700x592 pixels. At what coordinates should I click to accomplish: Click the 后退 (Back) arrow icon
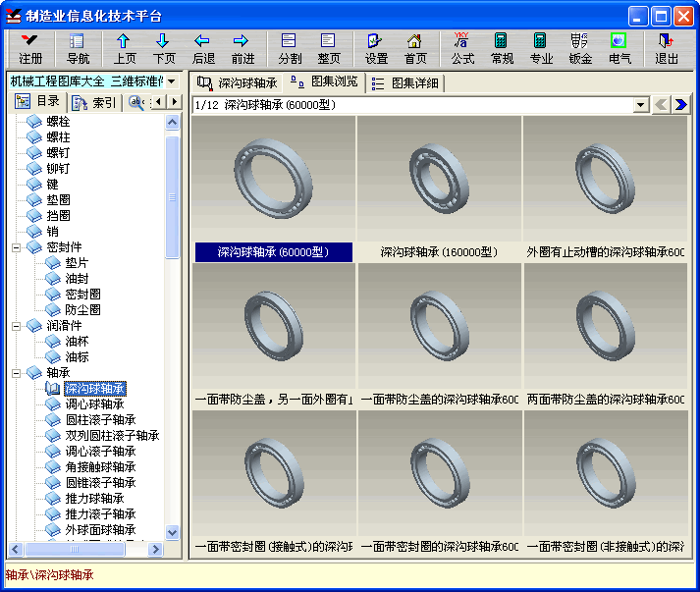[x=203, y=48]
